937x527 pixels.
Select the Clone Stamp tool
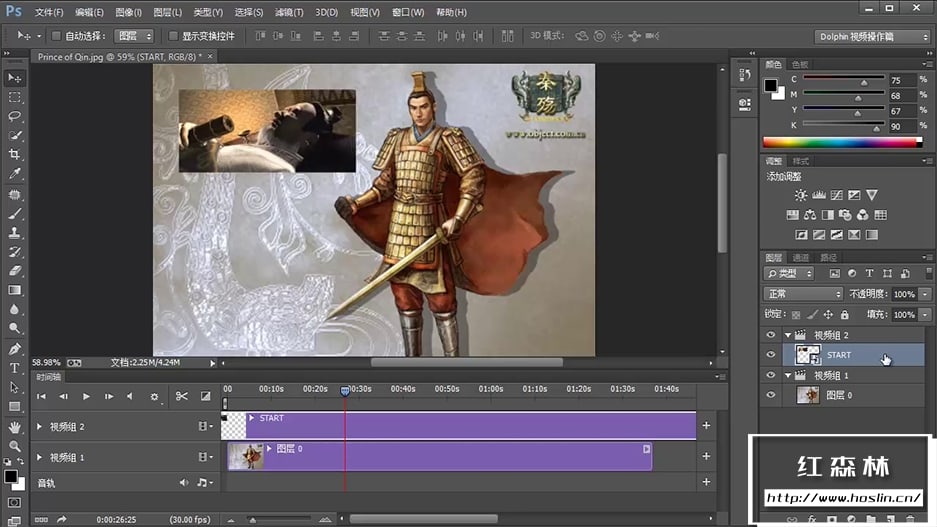[14, 232]
